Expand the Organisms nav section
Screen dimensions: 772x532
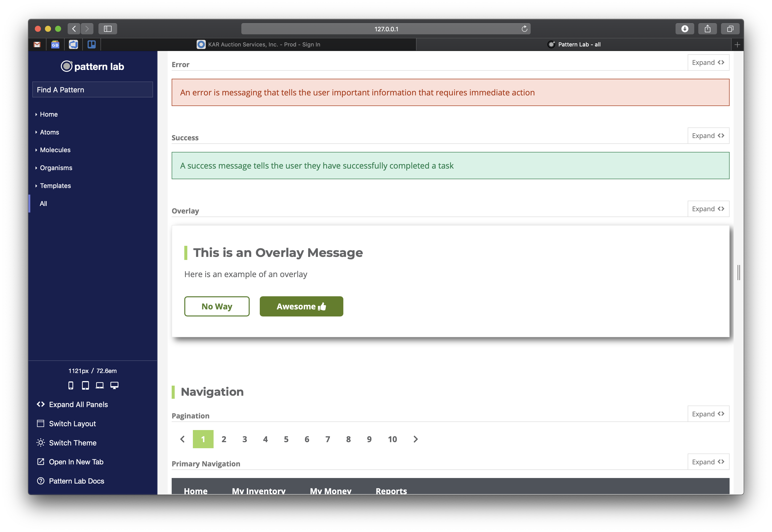tap(56, 168)
